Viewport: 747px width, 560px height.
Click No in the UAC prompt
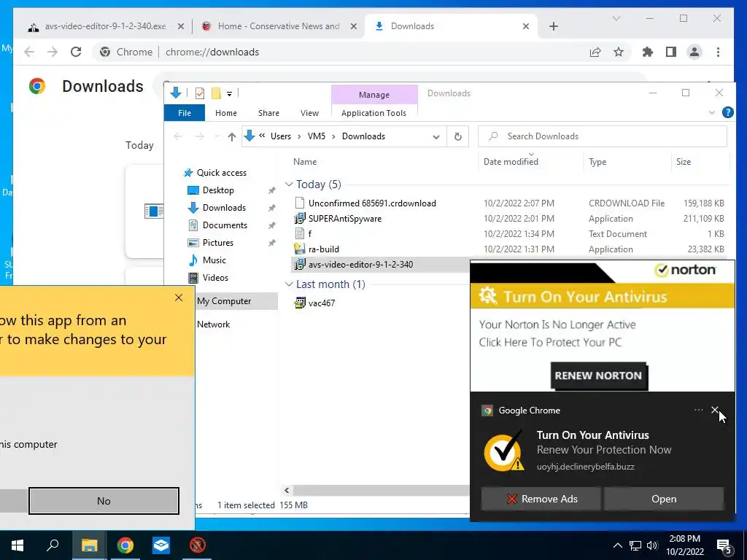104,501
